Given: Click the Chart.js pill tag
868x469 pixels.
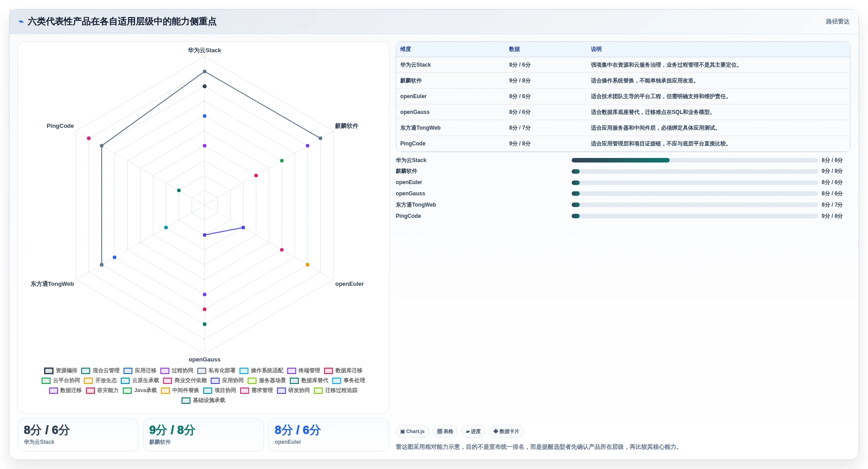Looking at the screenshot, I should [x=412, y=431].
